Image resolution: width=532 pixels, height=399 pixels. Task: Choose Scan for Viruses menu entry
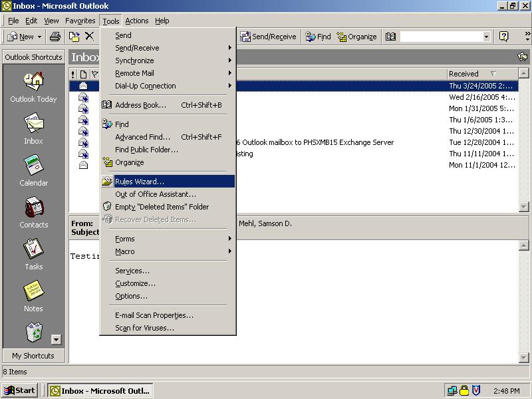coord(168,328)
